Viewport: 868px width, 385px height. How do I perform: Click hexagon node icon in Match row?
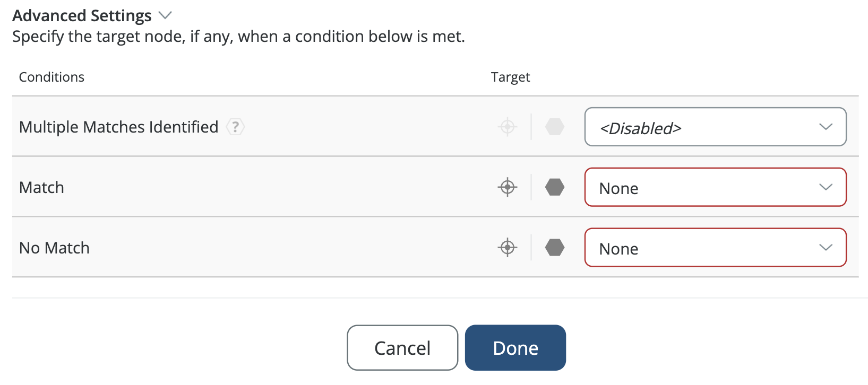tap(555, 187)
